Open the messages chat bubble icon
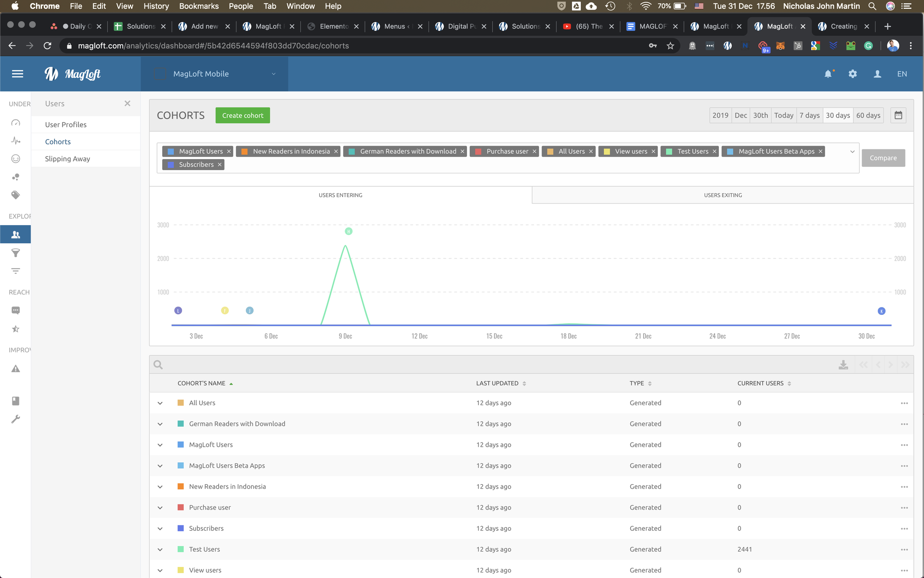 click(16, 310)
